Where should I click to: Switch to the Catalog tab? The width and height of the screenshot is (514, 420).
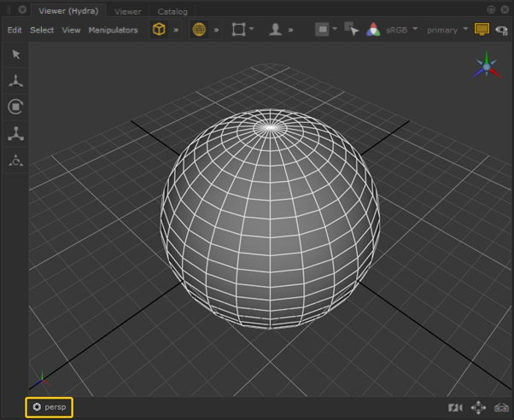(x=172, y=11)
